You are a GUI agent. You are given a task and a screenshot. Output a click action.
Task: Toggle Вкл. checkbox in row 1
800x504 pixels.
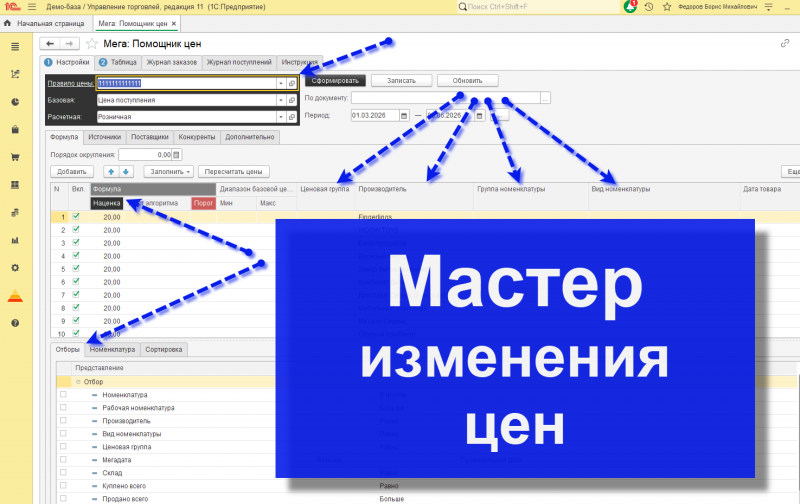[76, 216]
